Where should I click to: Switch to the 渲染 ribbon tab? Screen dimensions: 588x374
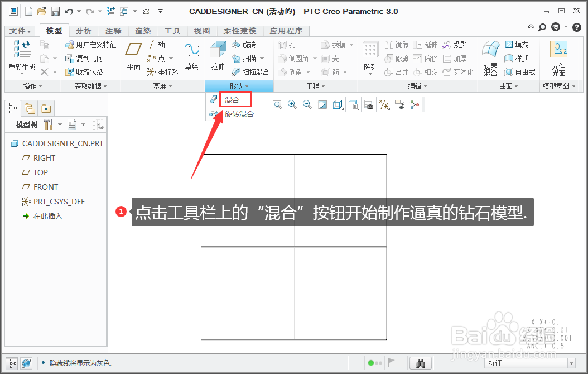point(142,31)
